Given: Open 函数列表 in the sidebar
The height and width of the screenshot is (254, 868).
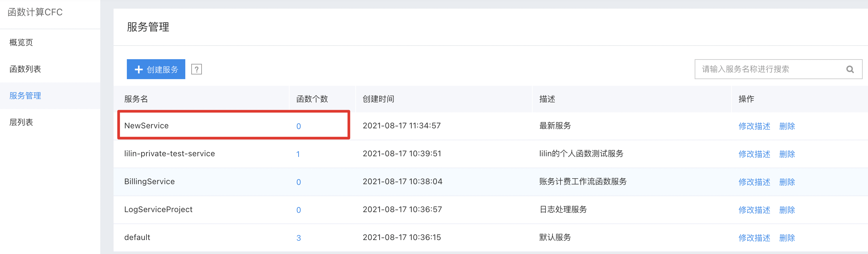Looking at the screenshot, I should pos(25,69).
